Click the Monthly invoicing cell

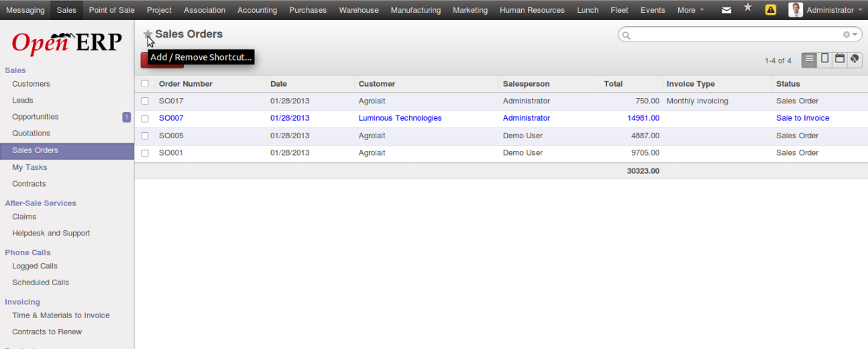coord(698,101)
